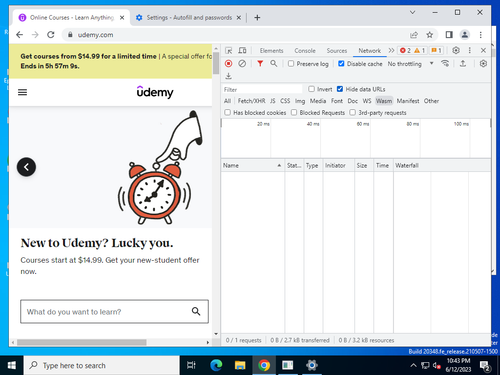This screenshot has width=500, height=375.
Task: Click the yellow warnings count badge
Action: (x=420, y=50)
